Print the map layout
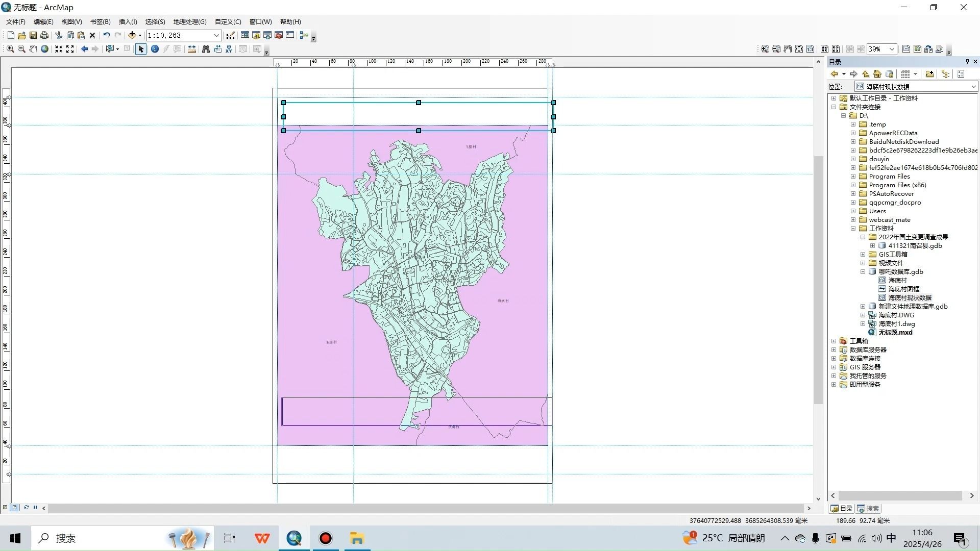980x551 pixels. click(44, 35)
